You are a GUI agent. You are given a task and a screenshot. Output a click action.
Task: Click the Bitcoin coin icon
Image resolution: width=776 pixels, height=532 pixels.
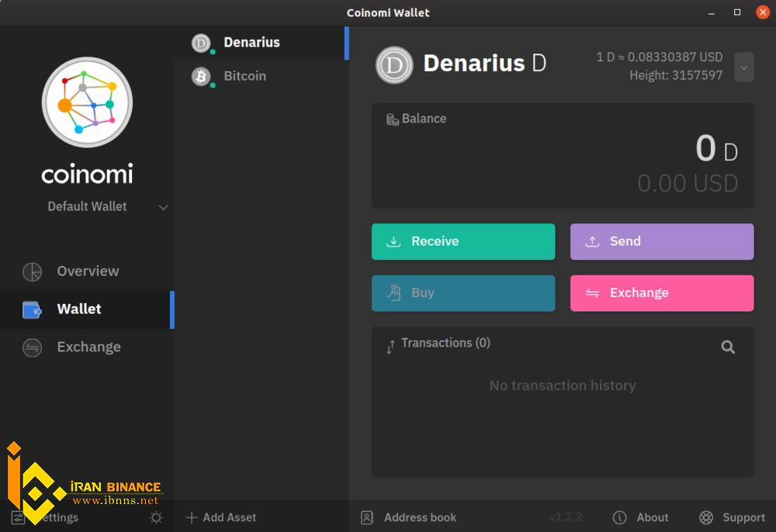pos(201,77)
